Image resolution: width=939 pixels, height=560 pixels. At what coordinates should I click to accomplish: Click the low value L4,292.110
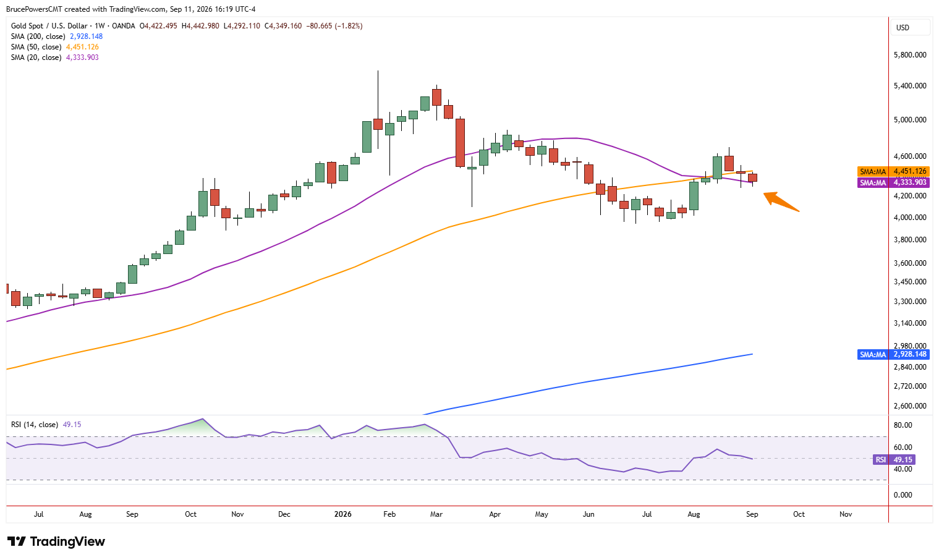[x=242, y=26]
